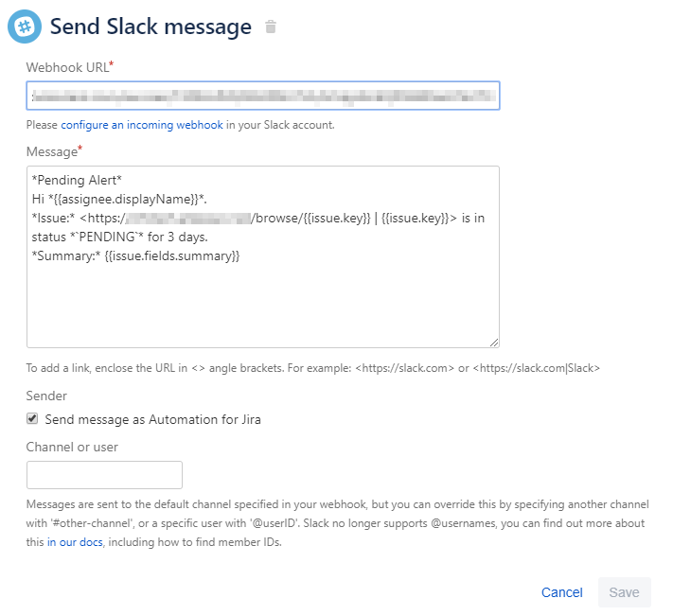The width and height of the screenshot is (673, 616).
Task: Delete the action using the trash icon
Action: [271, 26]
